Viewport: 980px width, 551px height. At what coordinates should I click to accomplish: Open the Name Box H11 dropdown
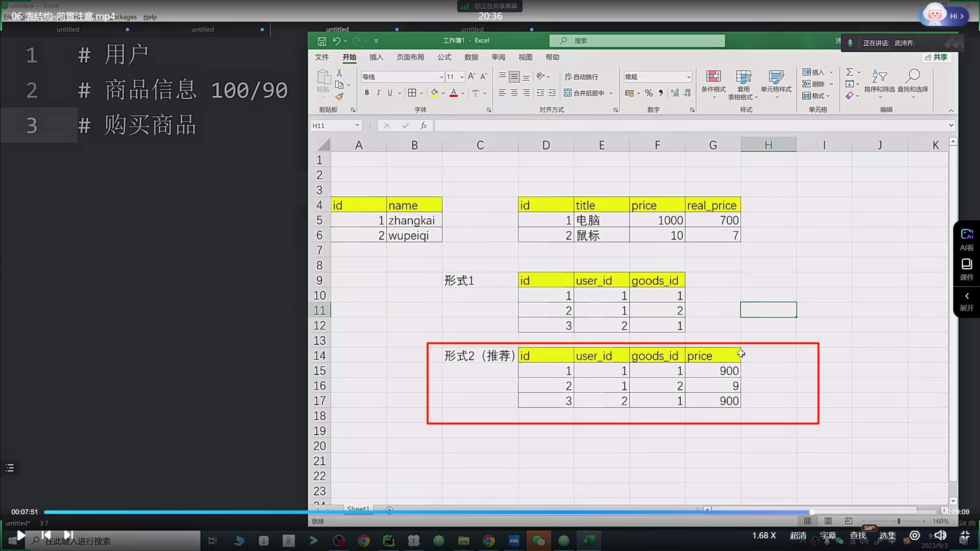(x=357, y=126)
